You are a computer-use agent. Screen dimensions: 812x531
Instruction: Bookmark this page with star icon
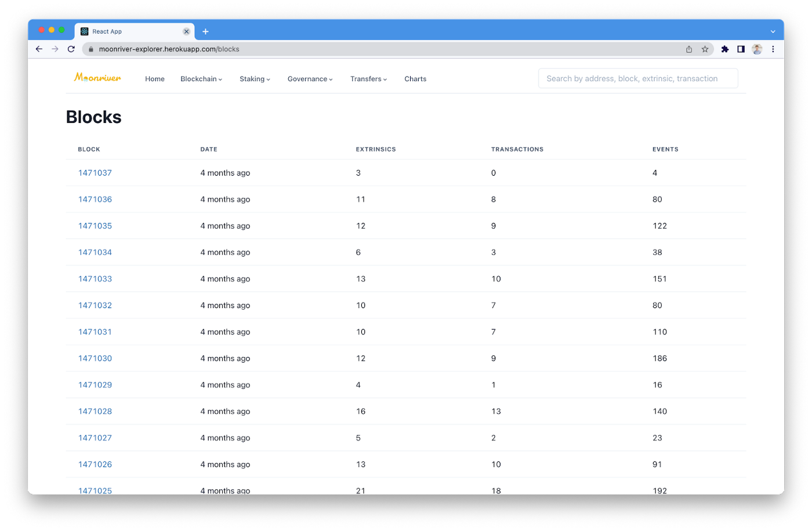(705, 49)
